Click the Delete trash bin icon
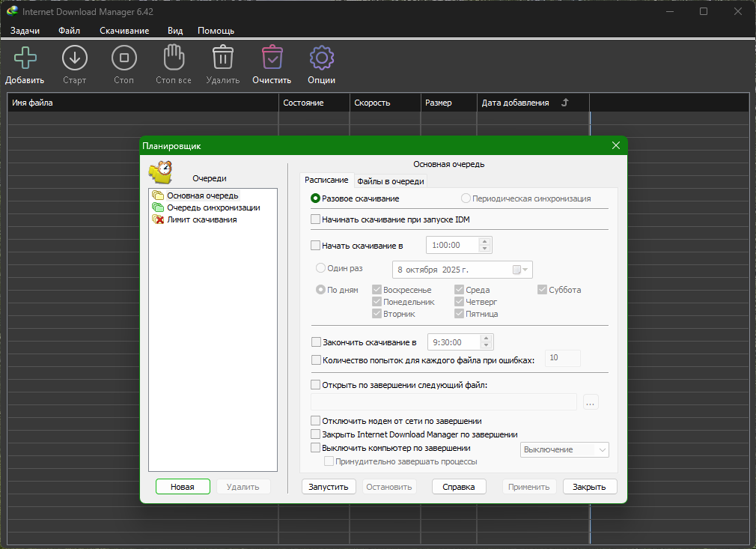Image resolution: width=756 pixels, height=549 pixels. point(222,58)
